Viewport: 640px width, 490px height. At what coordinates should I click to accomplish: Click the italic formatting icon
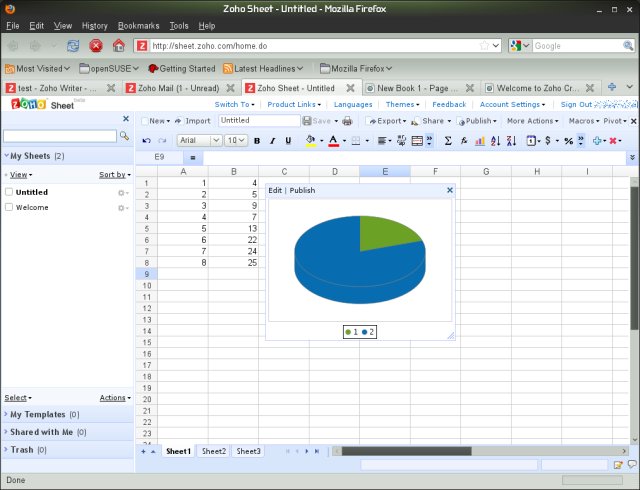tap(273, 141)
